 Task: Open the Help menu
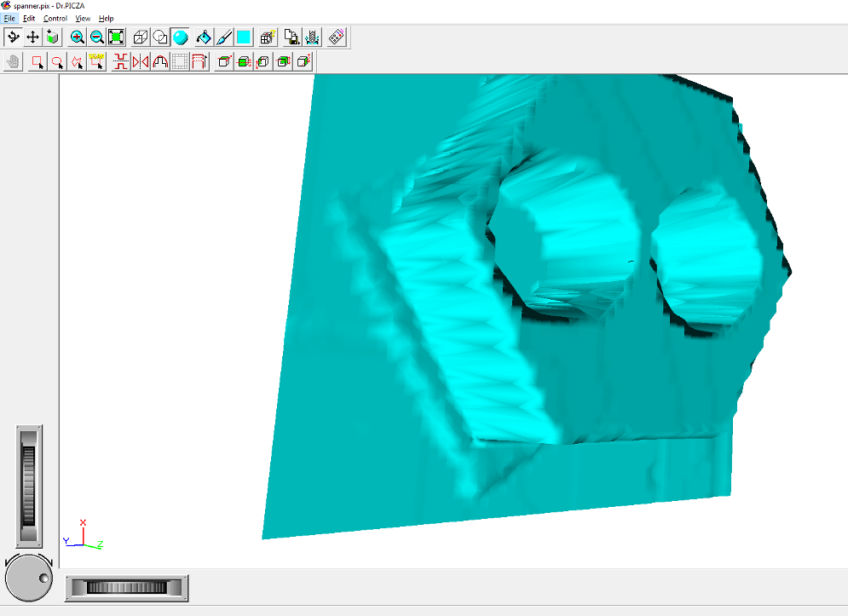coord(106,19)
